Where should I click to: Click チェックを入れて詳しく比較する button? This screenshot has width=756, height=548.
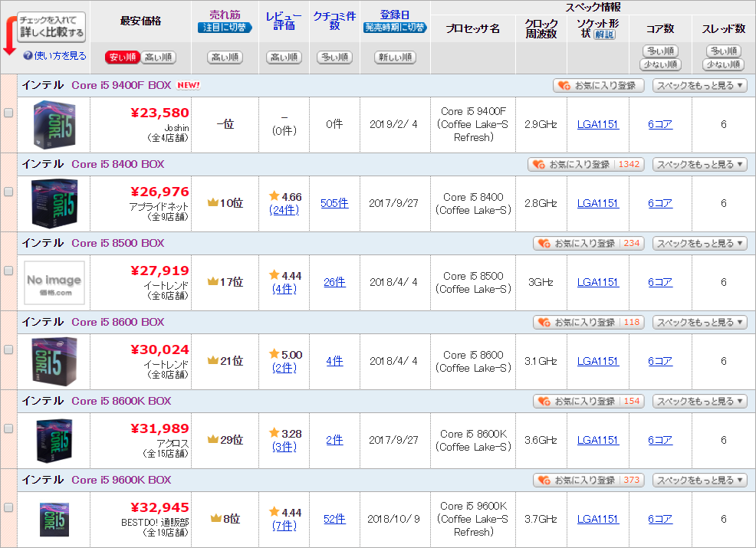pos(51,27)
